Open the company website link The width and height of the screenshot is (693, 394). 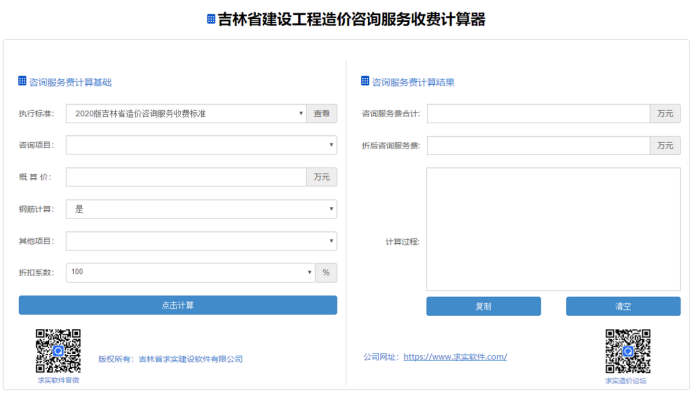(x=455, y=357)
